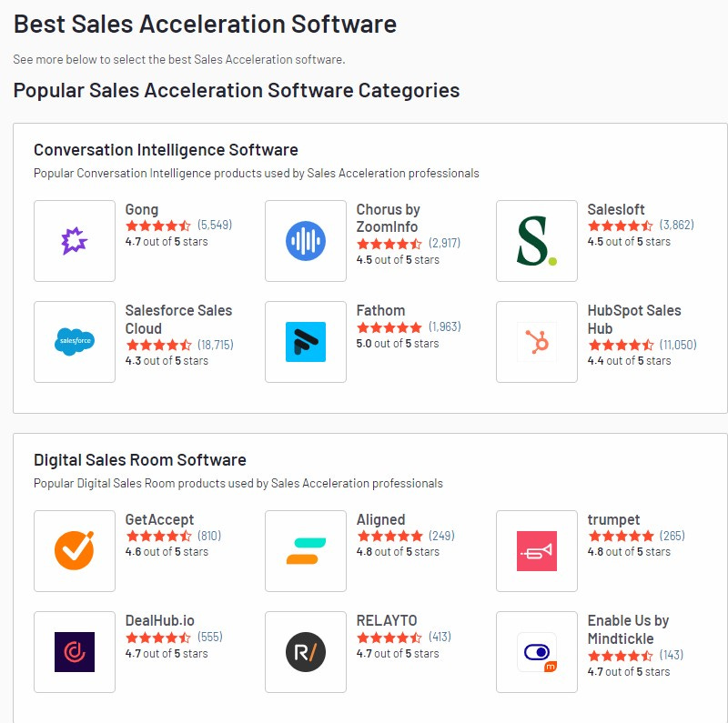Open the RELAYTO product title

(x=386, y=620)
